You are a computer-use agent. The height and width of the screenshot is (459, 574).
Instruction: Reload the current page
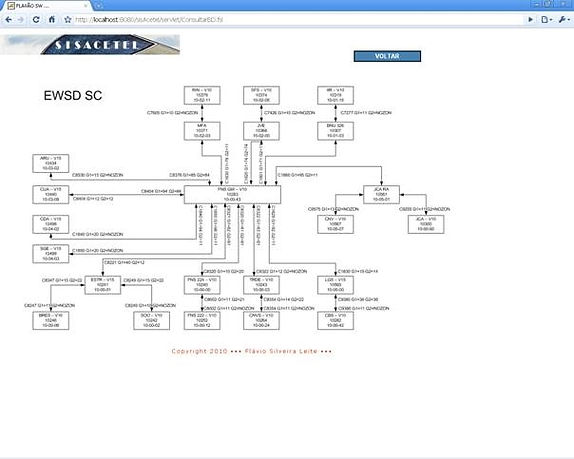pyautogui.click(x=36, y=19)
